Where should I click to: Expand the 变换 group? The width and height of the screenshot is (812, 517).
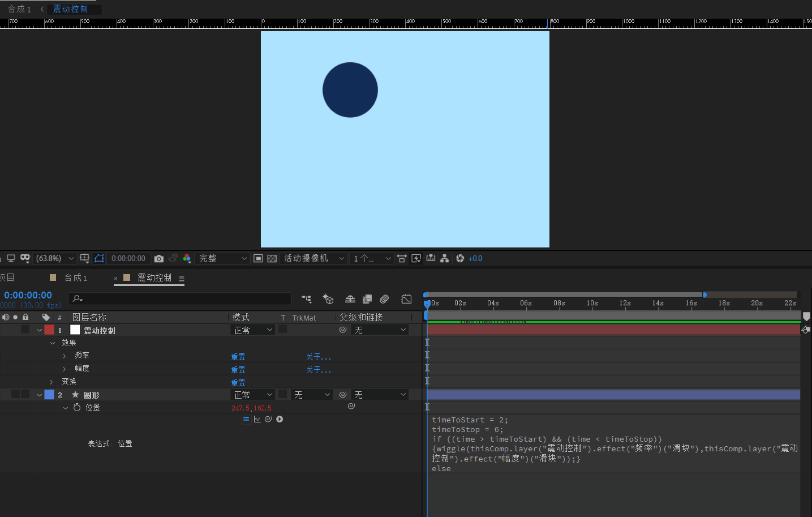(51, 382)
